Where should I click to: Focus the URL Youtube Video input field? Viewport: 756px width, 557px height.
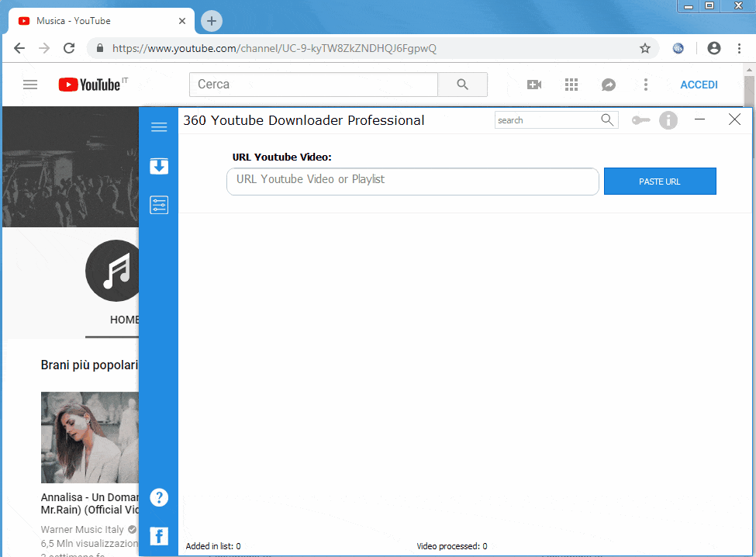(x=413, y=182)
